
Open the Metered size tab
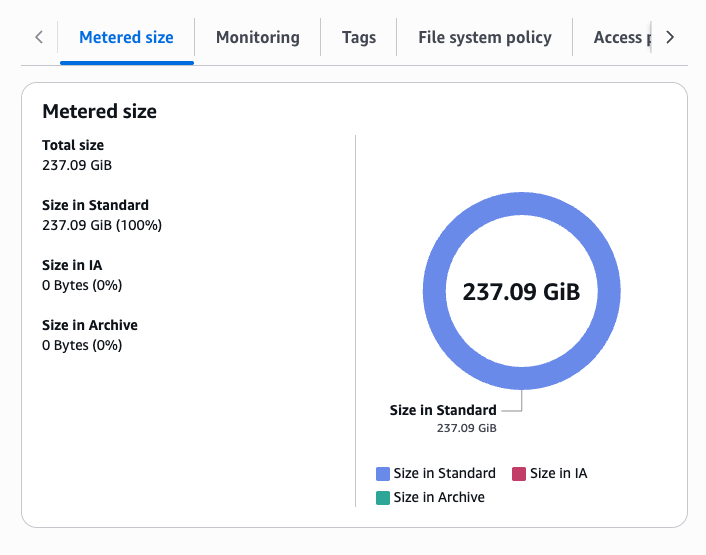click(x=127, y=37)
